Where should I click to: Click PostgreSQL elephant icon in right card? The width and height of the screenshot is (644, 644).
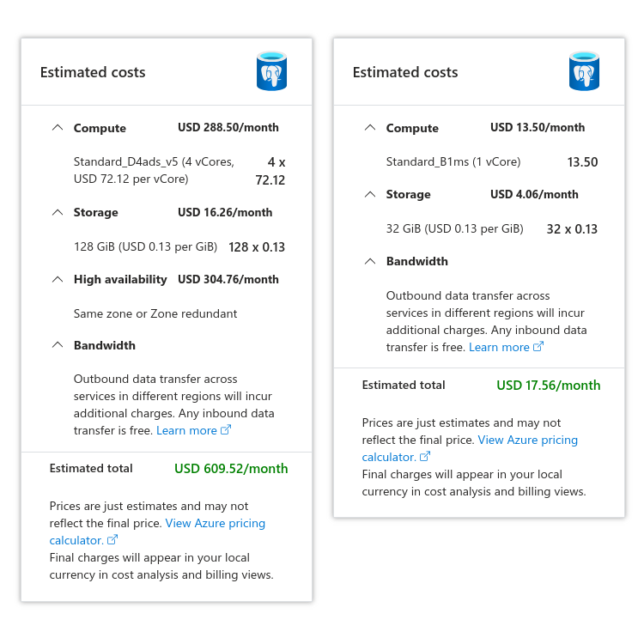(584, 71)
